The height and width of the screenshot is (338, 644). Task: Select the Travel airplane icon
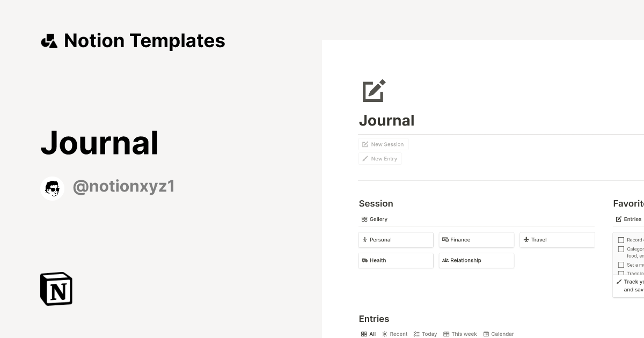(526, 240)
